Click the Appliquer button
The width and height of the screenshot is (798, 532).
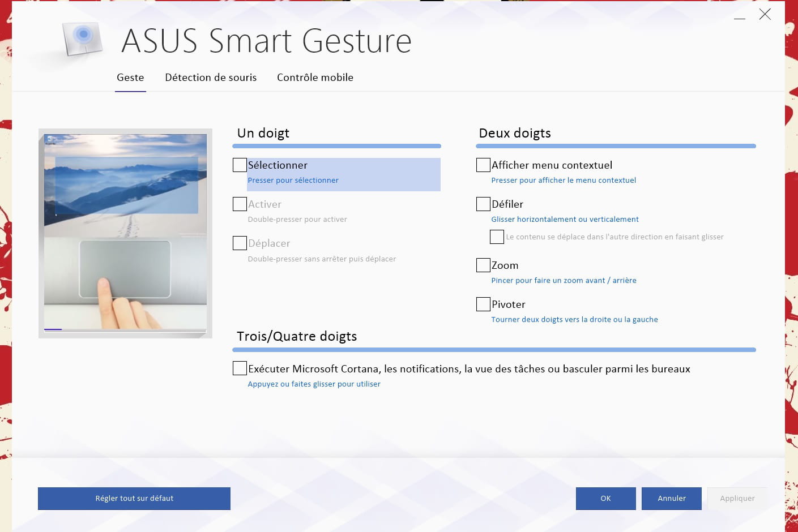coord(737,499)
